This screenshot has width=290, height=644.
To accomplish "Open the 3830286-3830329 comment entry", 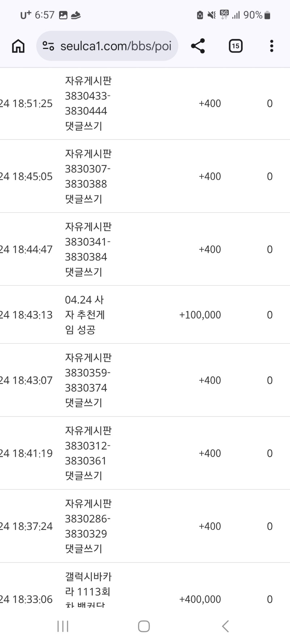I will click(88, 526).
